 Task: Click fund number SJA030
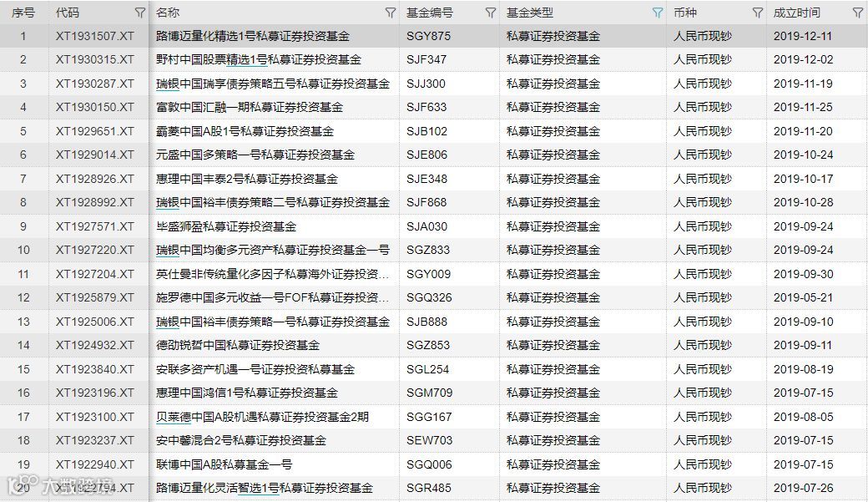(426, 226)
